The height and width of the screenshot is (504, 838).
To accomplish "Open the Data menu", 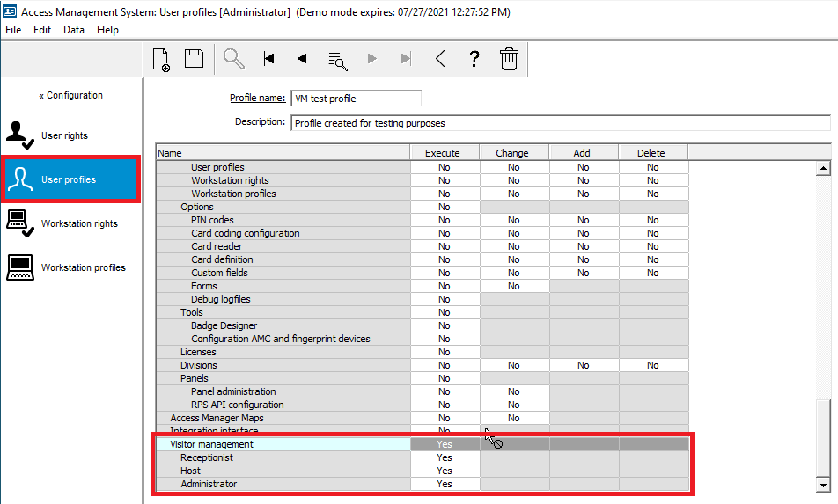I will (x=74, y=30).
